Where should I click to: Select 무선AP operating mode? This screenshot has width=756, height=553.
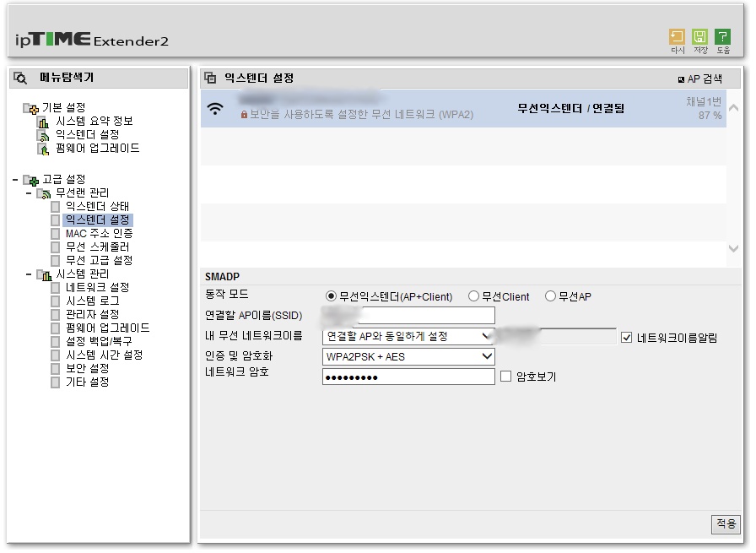point(550,296)
